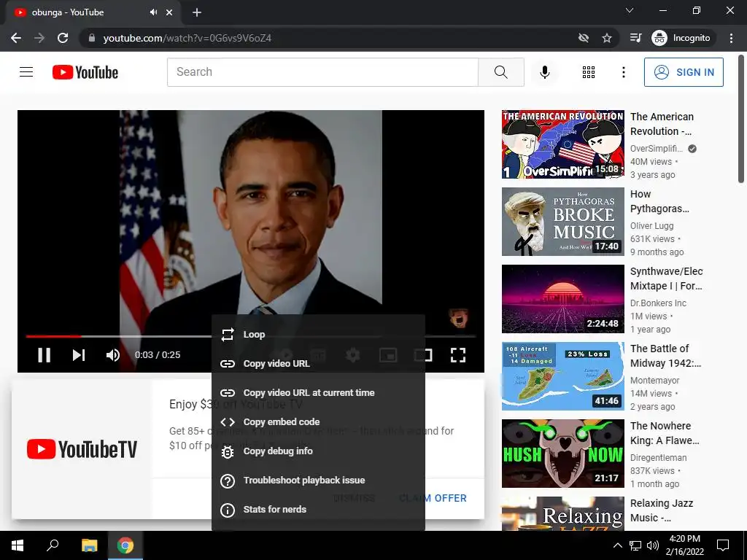Open Troubleshoot playback issue
The image size is (747, 560).
318,480
